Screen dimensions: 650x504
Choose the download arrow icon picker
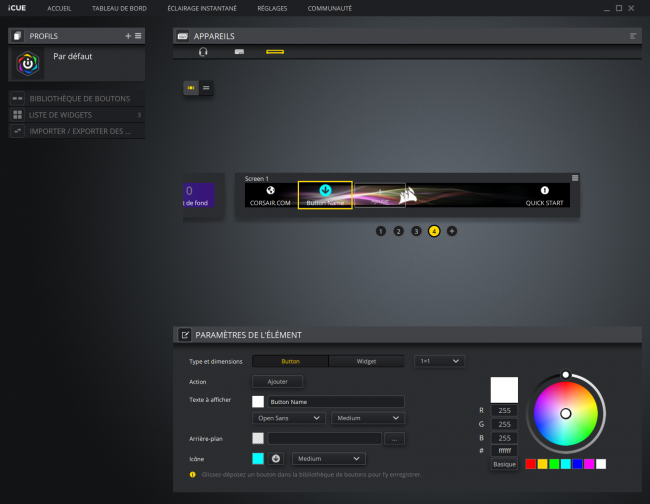(275, 459)
